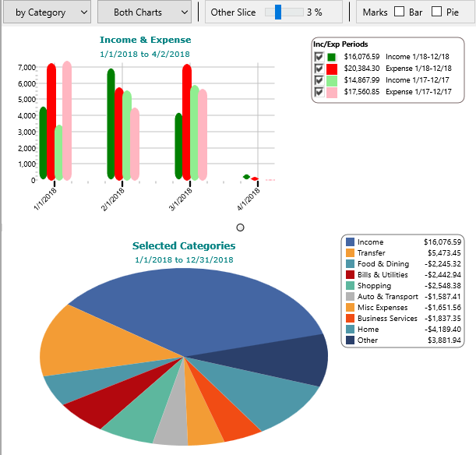Click the 1/1/2018 to 4/2/2018 date range

(x=145, y=54)
